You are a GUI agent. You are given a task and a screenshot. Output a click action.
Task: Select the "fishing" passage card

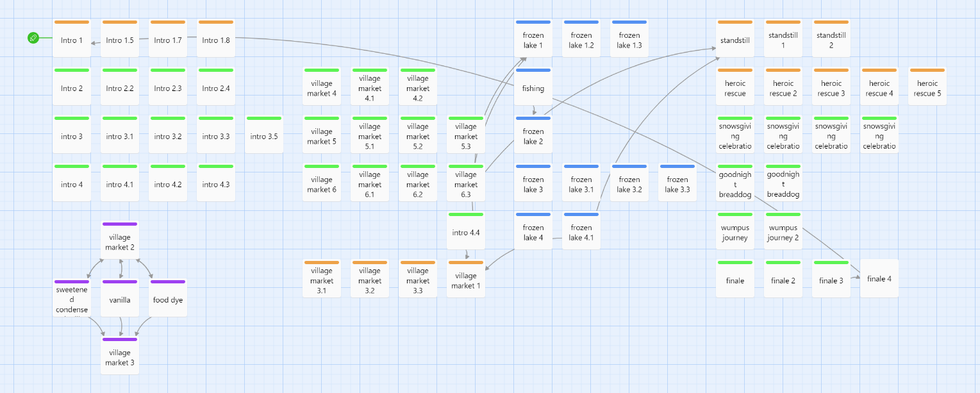coord(533,87)
